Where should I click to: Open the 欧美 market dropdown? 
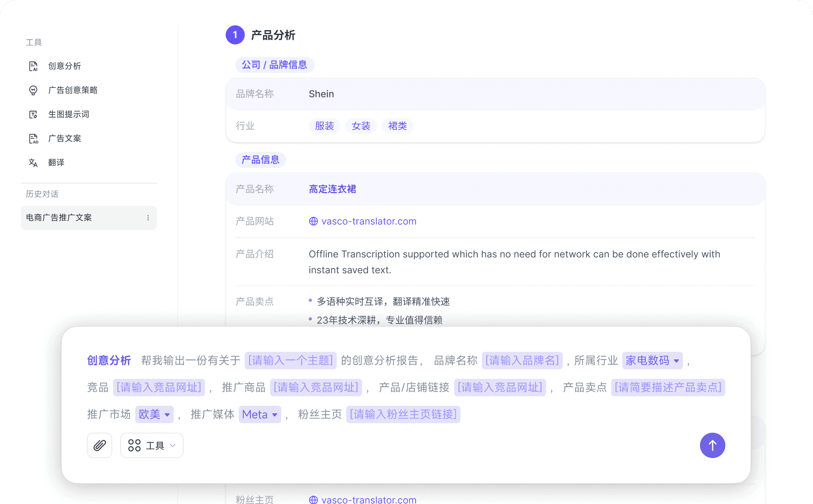(154, 414)
